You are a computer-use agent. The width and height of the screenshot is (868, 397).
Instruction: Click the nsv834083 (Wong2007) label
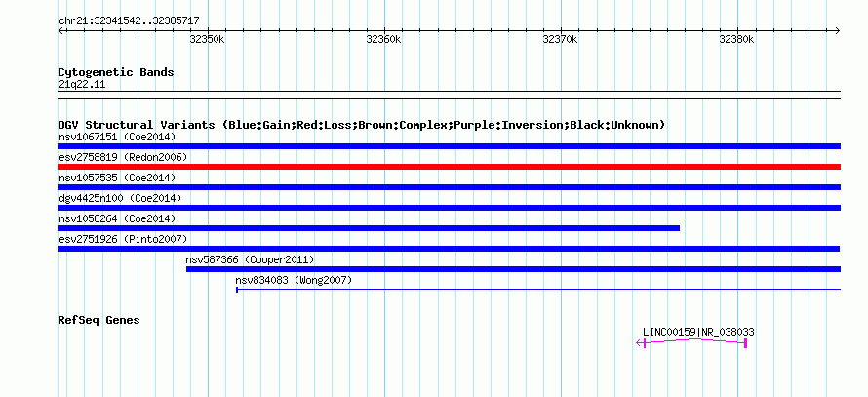tap(294, 280)
